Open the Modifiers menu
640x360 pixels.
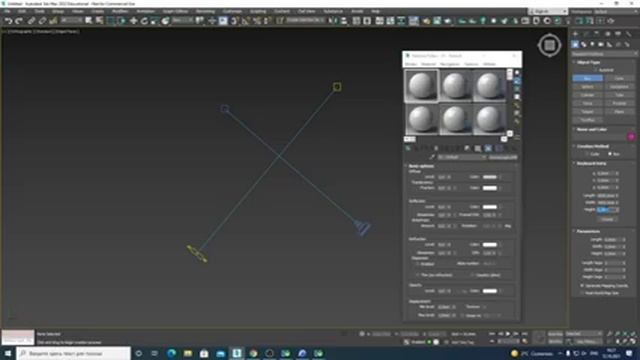click(120, 11)
